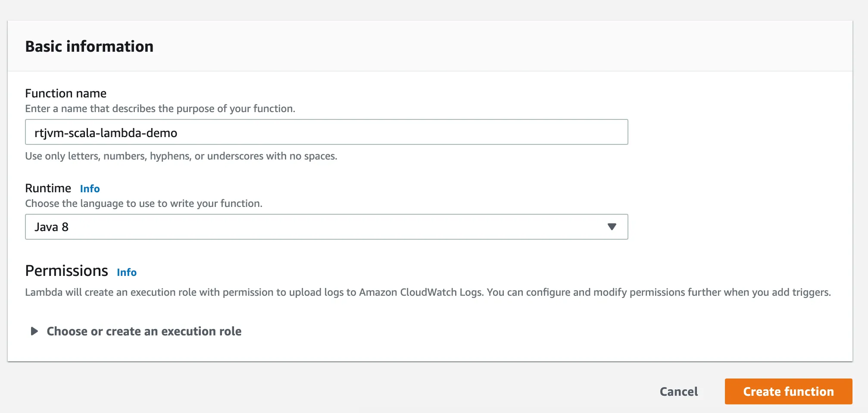Click the Cancel button
The image size is (868, 413).
(678, 391)
